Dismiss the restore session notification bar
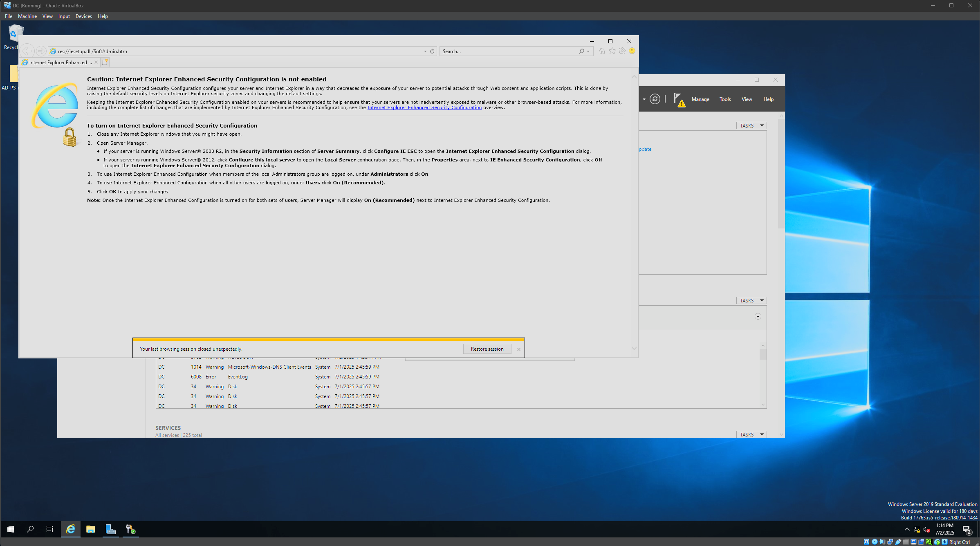980x546 pixels. [x=518, y=349]
